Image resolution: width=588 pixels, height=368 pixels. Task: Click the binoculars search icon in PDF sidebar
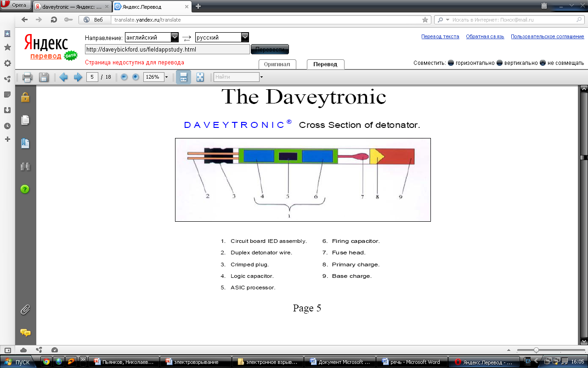click(25, 167)
